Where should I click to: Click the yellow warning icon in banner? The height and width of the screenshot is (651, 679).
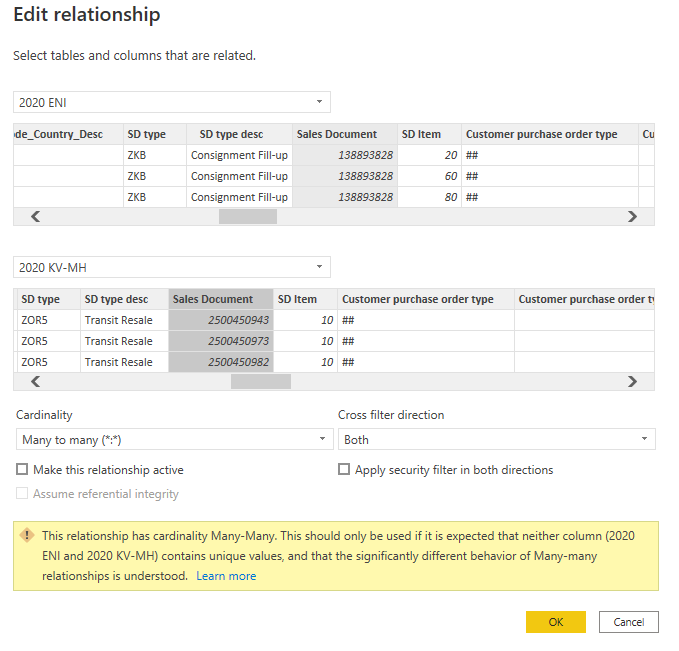pos(27,535)
